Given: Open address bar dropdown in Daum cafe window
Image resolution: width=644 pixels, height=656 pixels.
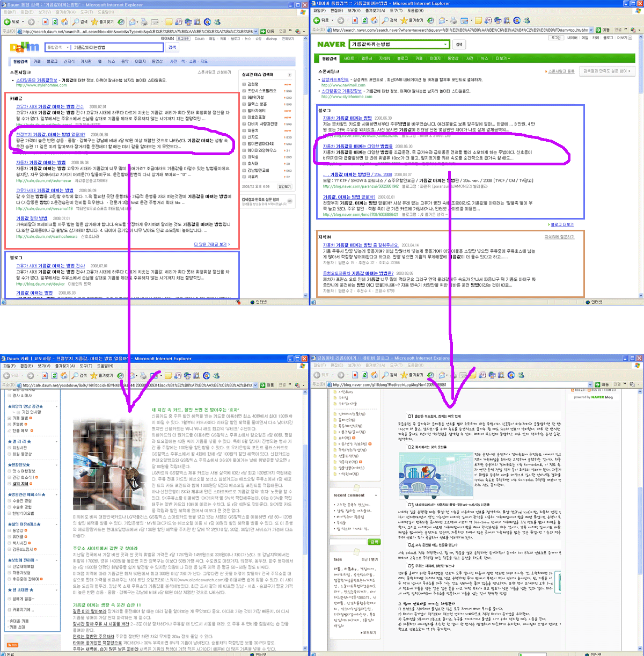Looking at the screenshot, I should (x=255, y=384).
